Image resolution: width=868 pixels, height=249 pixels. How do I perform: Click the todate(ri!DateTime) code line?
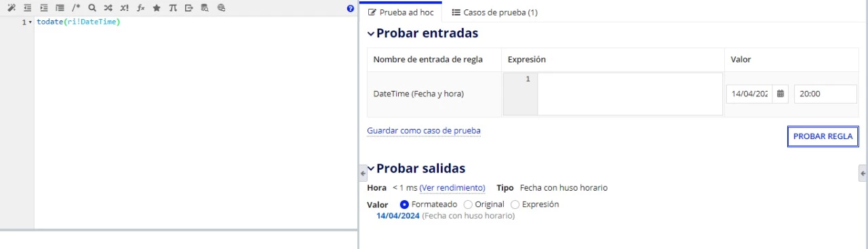[79, 22]
